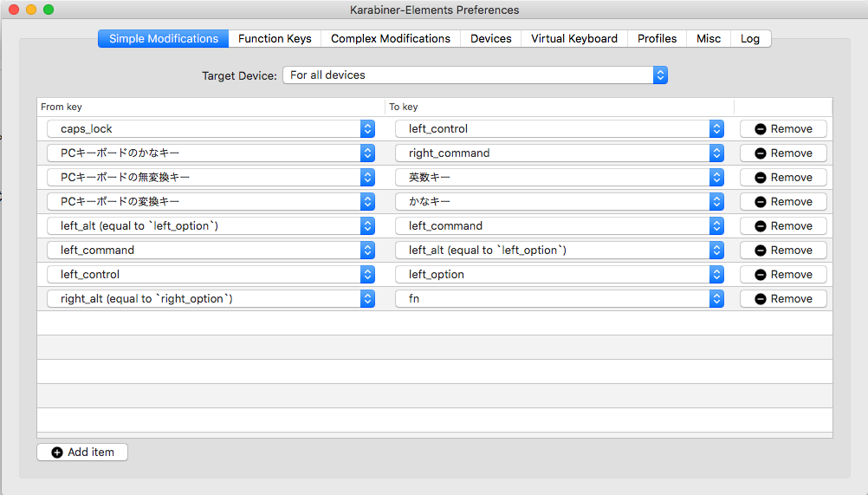
Task: Open the left_alt From key dropdown
Action: click(211, 226)
